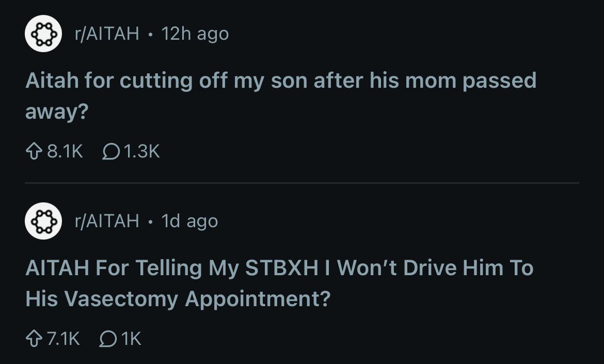Click 'His Vasectomy Appointment?' title line
The width and height of the screenshot is (604, 364).
(x=178, y=299)
